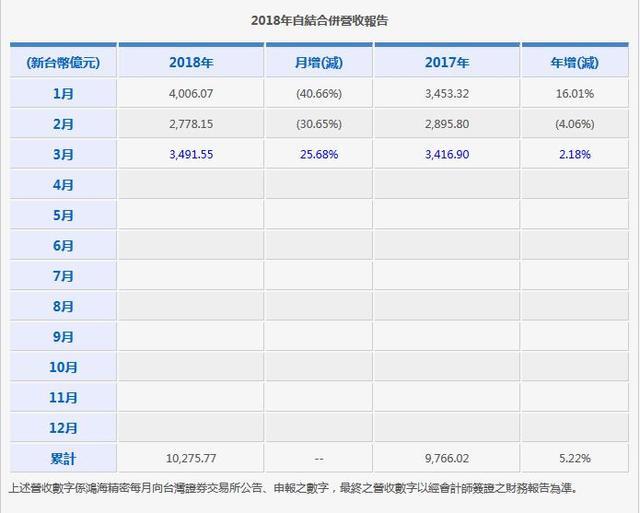The height and width of the screenshot is (513, 640).
Task: Select the 年增(減) column header
Action: (x=574, y=63)
